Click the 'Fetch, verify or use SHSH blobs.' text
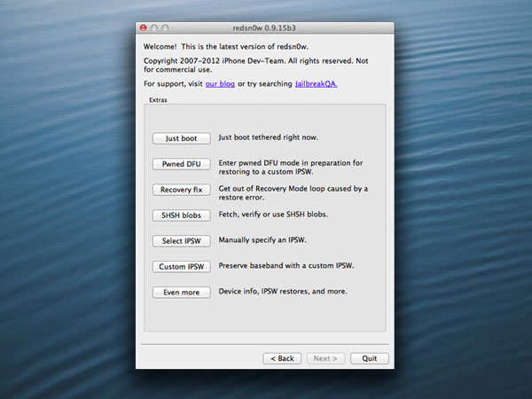The image size is (532, 399). pyautogui.click(x=273, y=215)
